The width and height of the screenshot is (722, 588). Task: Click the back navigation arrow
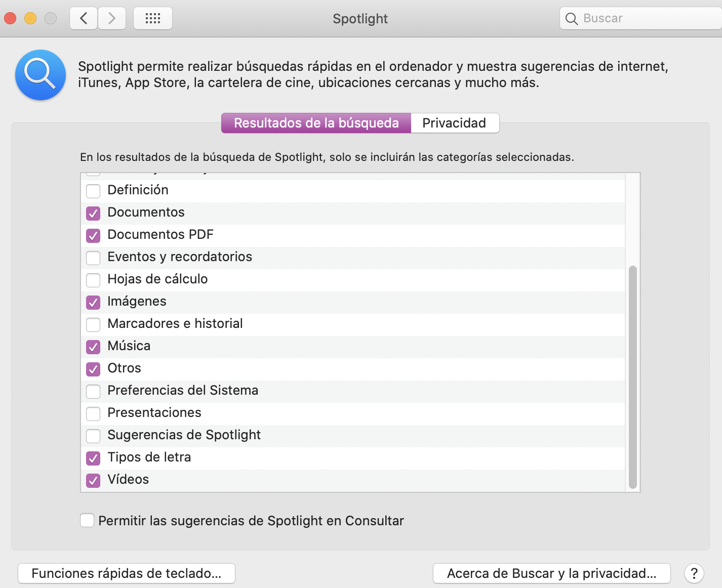[84, 19]
